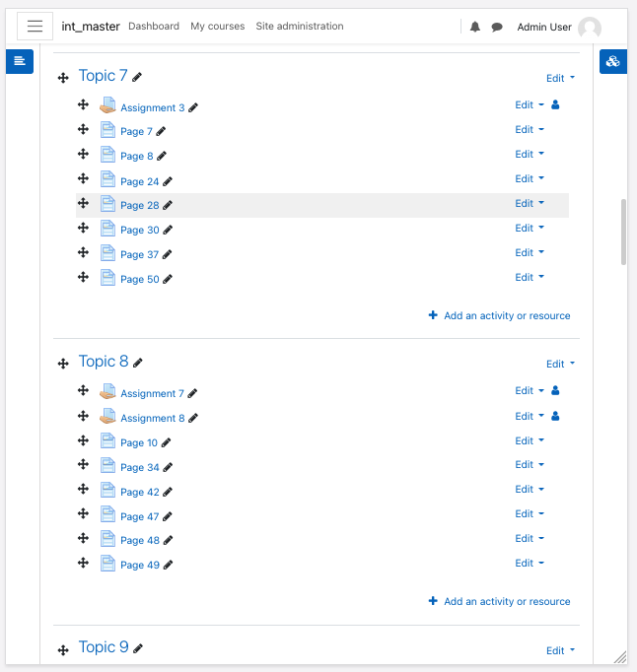Expand the Edit dropdown for Topic 7
637x672 pixels.
[560, 78]
